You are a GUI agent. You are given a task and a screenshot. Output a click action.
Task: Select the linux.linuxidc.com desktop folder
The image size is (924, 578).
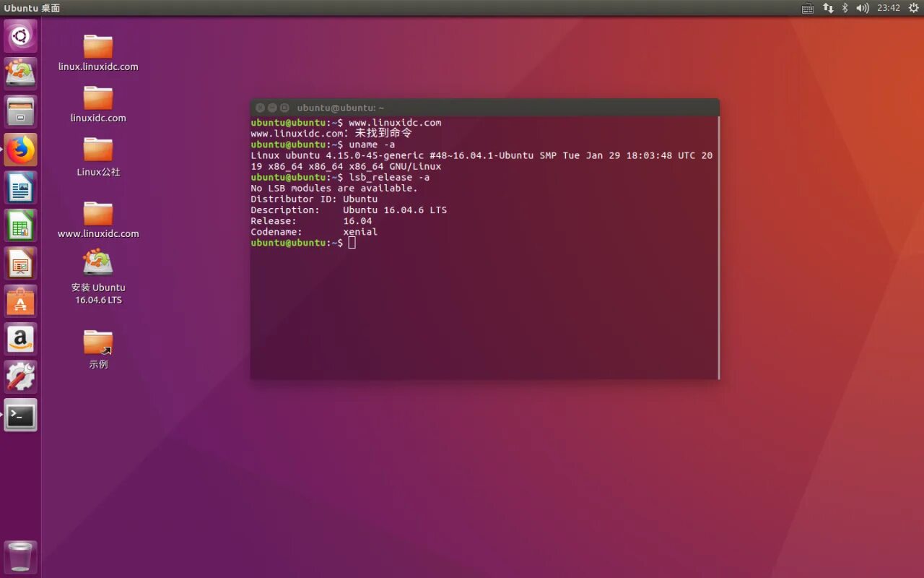98,53
